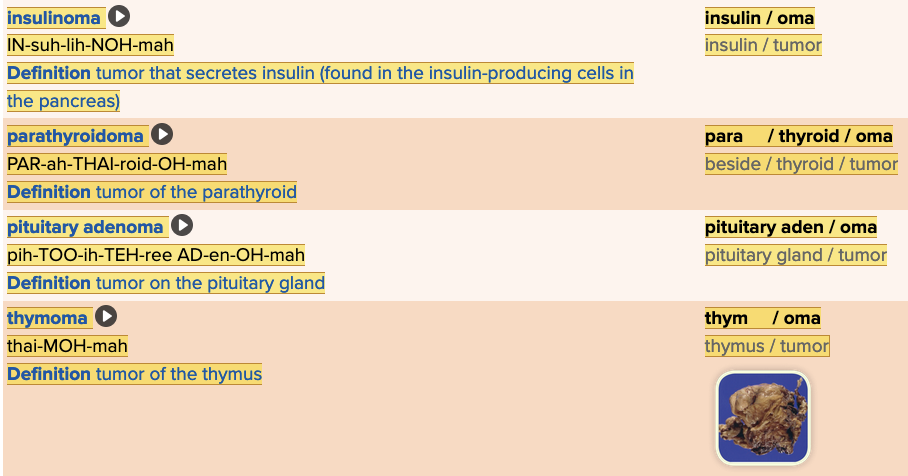Screen dimensions: 908x476
Task: Click the parathyroidoma term link
Action: coord(76,136)
